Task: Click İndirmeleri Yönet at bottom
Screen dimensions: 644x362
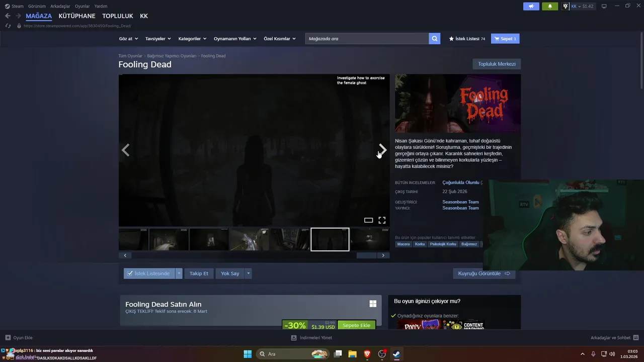Action: coord(311,338)
